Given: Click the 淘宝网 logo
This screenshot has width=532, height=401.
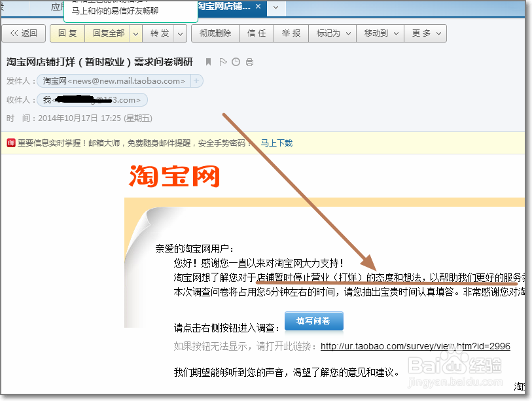Looking at the screenshot, I should pos(174,176).
